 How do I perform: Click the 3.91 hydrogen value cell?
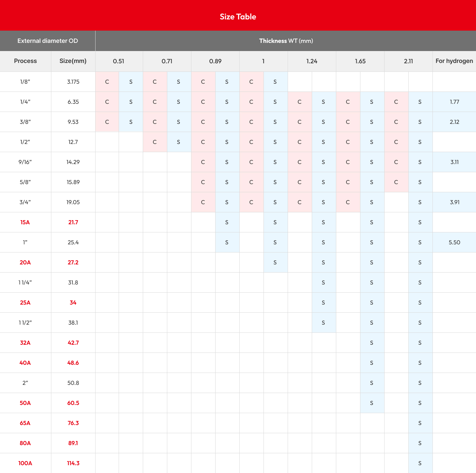pos(454,202)
